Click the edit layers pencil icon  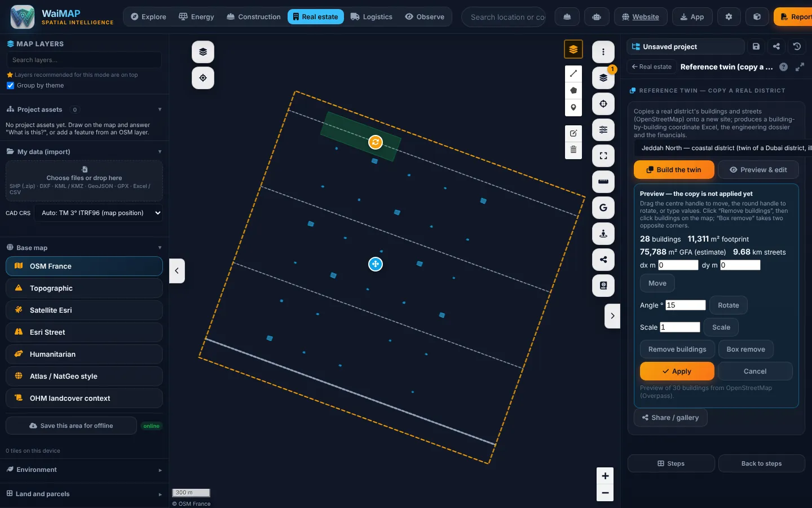573,133
